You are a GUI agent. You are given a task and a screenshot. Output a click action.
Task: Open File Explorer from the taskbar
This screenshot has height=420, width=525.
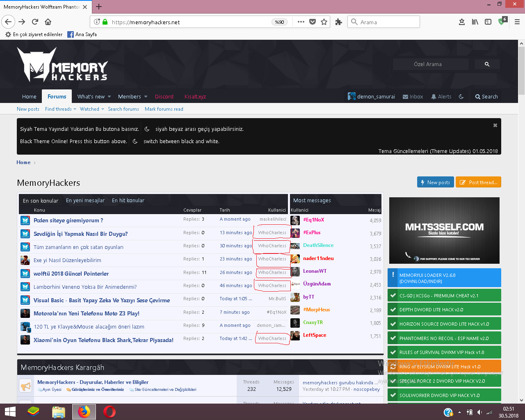click(x=59, y=412)
